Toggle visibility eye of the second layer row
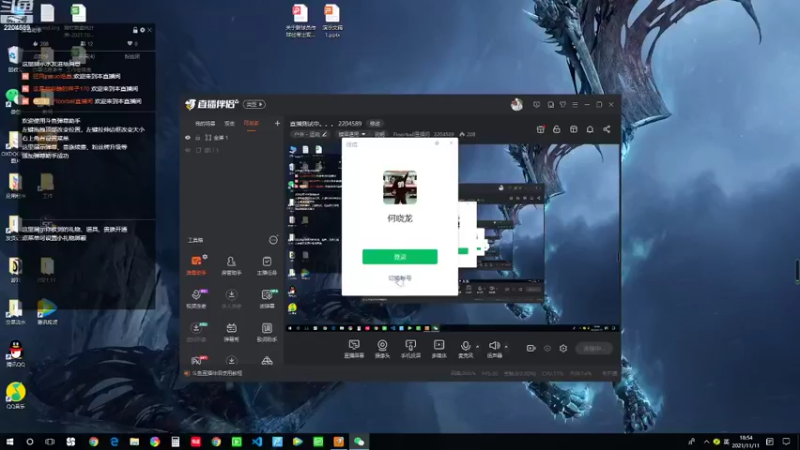 point(188,151)
